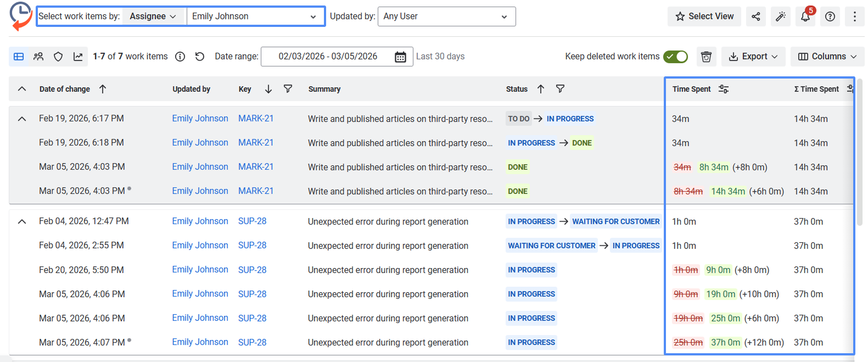Viewport: 868px width, 362px height.
Task: Open the Assignee selector dropdown
Action: pos(153,16)
